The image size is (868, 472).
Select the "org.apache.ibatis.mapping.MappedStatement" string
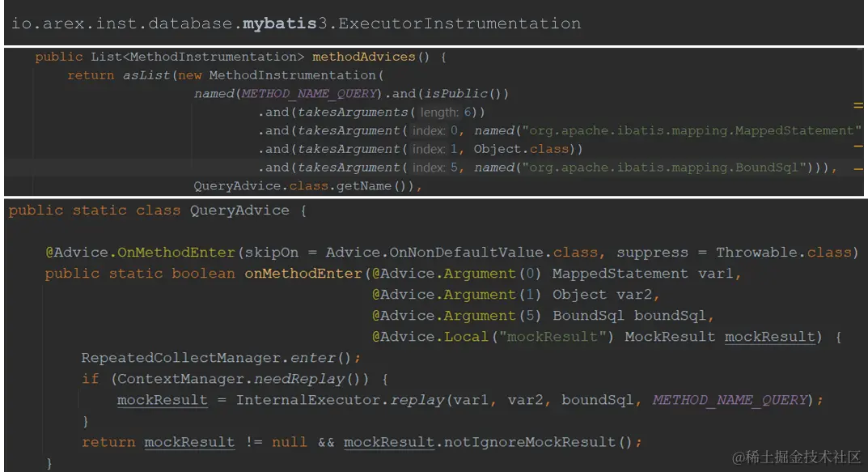click(692, 130)
